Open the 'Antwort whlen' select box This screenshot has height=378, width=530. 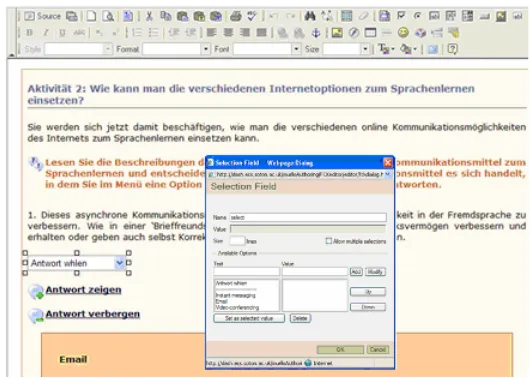coord(77,263)
